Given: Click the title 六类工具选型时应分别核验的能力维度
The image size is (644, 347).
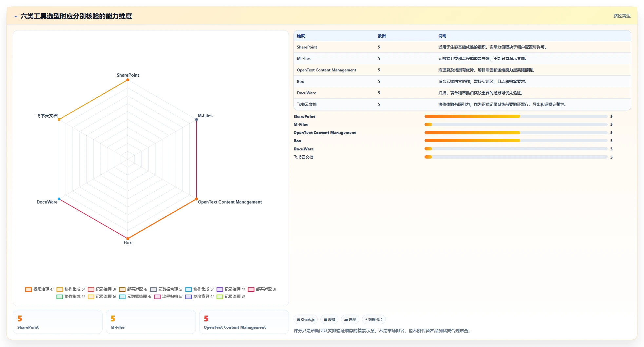Looking at the screenshot, I should [x=76, y=16].
